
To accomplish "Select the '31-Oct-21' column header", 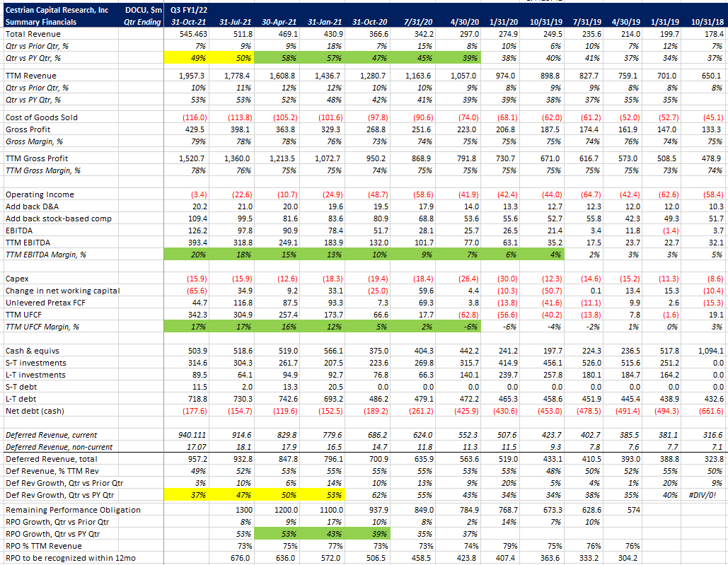I will point(188,22).
